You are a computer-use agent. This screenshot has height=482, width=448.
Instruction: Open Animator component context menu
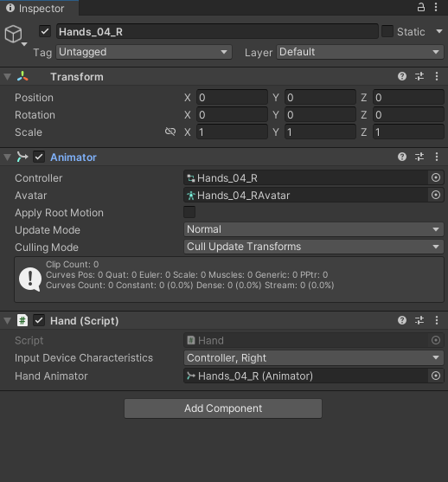point(437,157)
